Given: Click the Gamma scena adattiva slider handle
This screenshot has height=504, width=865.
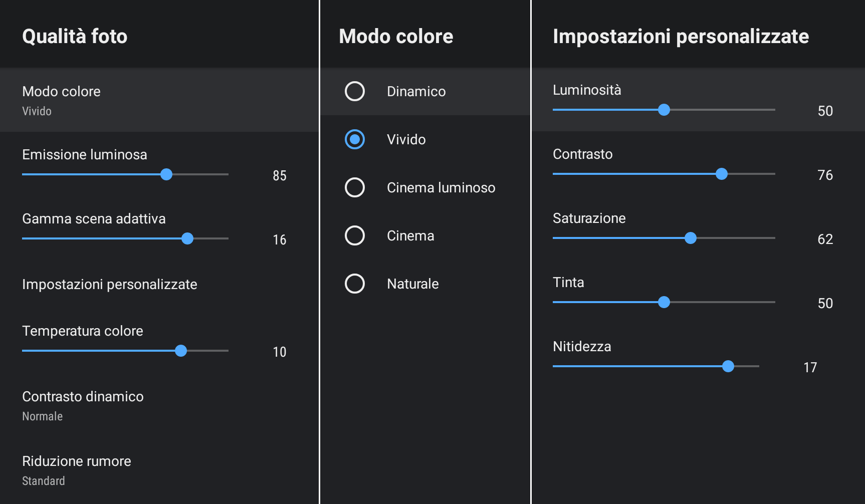Looking at the screenshot, I should click(x=187, y=238).
